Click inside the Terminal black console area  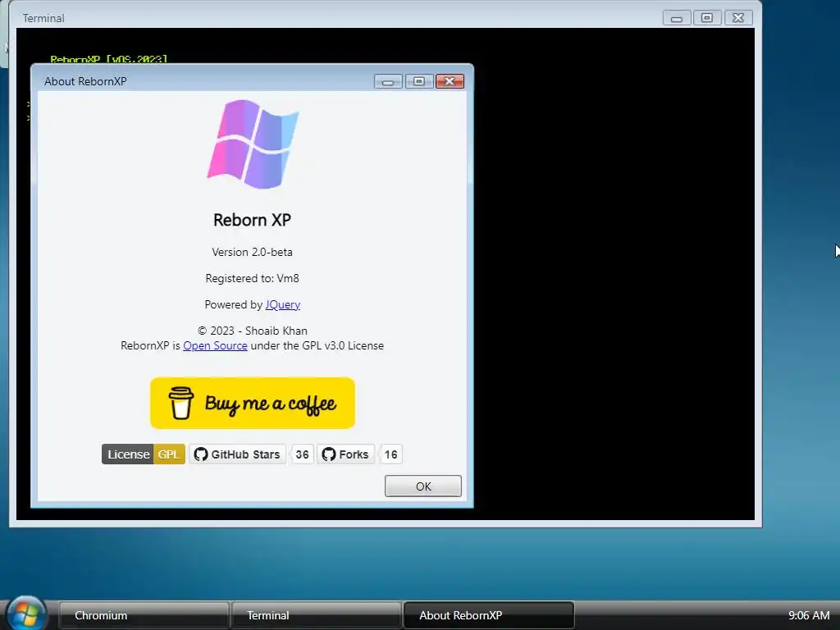pos(614,273)
